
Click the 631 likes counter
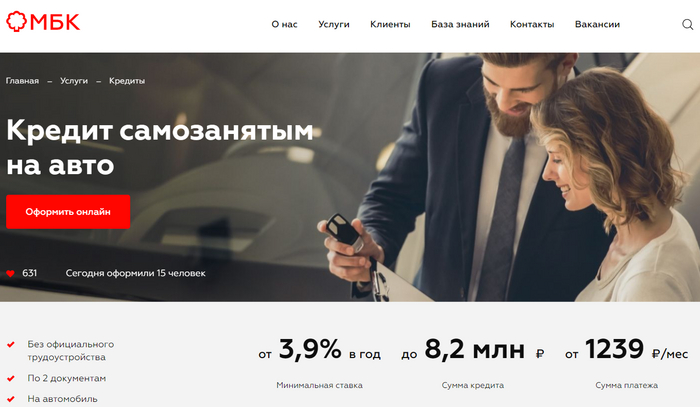click(x=29, y=273)
